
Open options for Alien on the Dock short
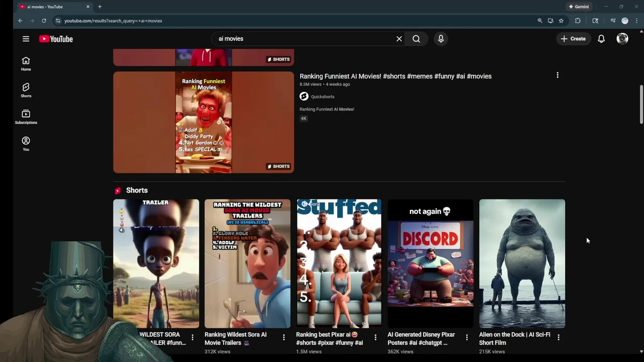coord(558,337)
